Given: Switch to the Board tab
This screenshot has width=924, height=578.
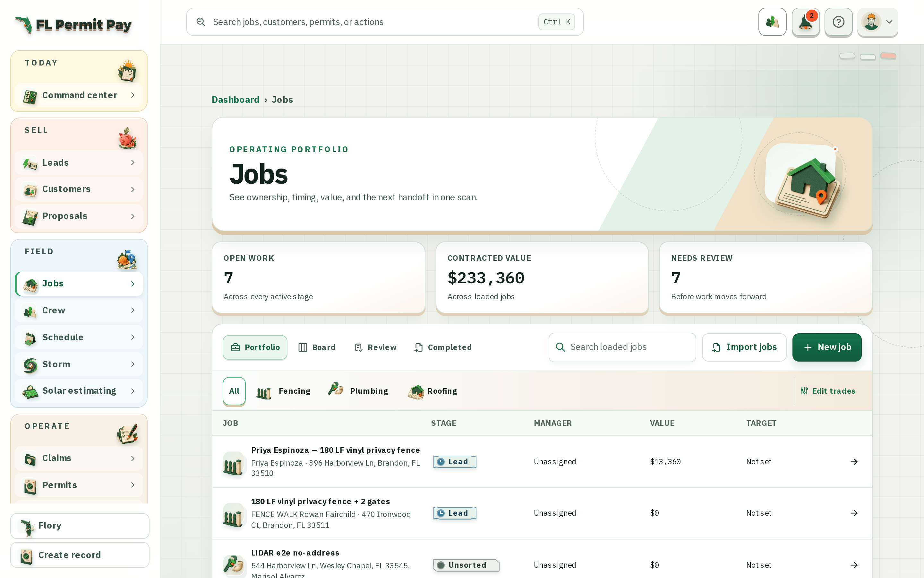Looking at the screenshot, I should (x=317, y=347).
